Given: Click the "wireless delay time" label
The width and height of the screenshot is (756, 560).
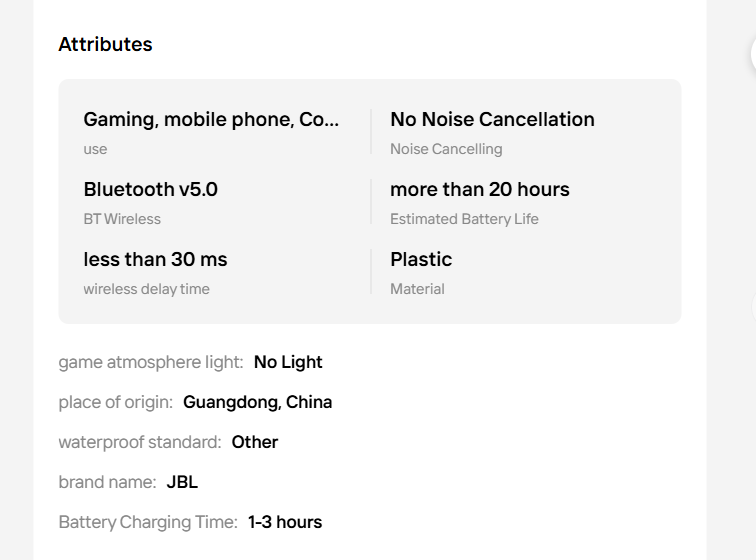Looking at the screenshot, I should pyautogui.click(x=146, y=289).
